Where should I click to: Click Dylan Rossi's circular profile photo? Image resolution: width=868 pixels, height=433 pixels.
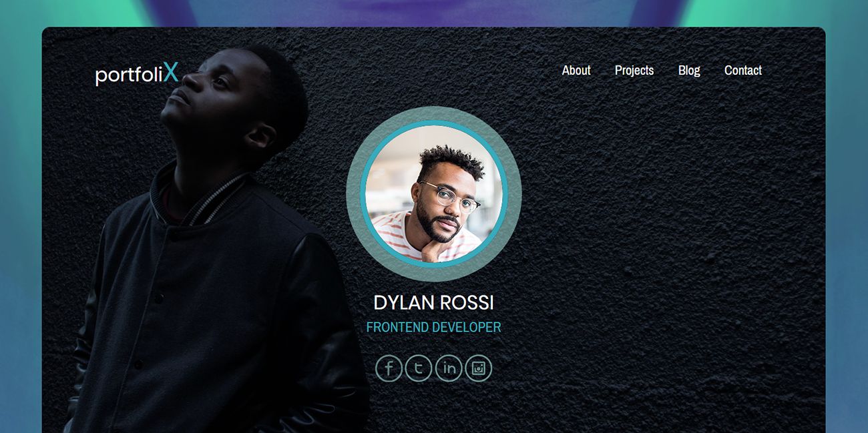tap(434, 194)
